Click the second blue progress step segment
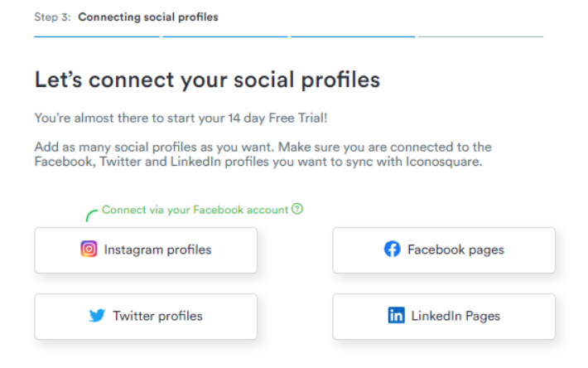This screenshot has width=588, height=368. [x=225, y=36]
